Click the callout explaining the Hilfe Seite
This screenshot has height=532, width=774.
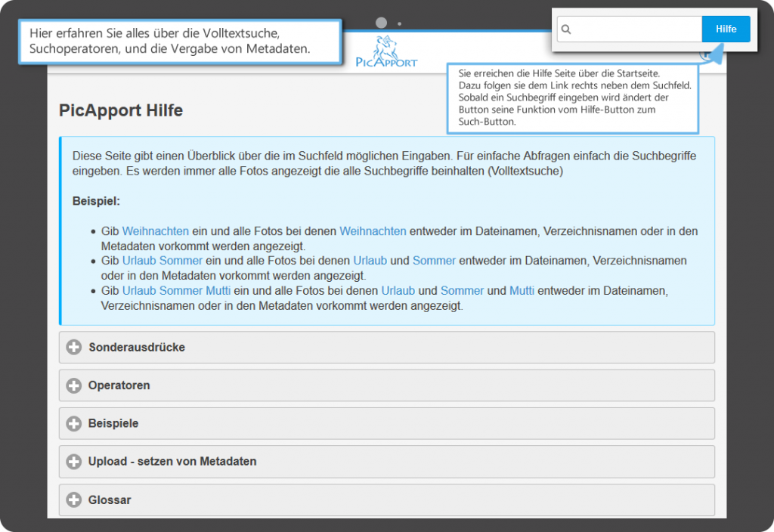pos(572,97)
